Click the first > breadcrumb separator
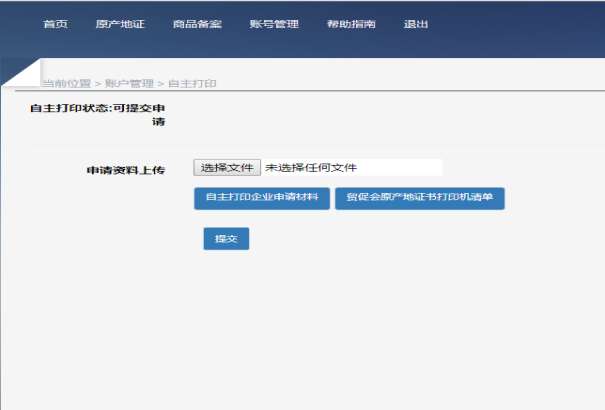This screenshot has height=410, width=605. pyautogui.click(x=98, y=83)
